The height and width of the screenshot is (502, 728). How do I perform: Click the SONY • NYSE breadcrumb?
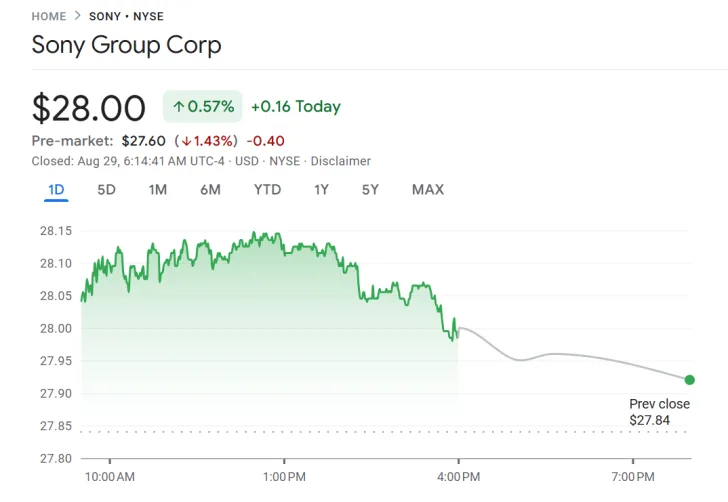[x=126, y=17]
